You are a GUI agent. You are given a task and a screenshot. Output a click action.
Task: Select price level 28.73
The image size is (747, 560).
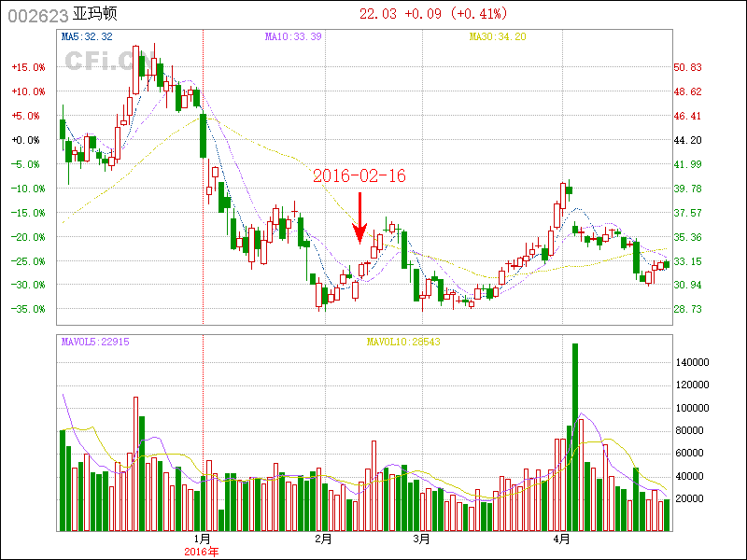coord(687,309)
